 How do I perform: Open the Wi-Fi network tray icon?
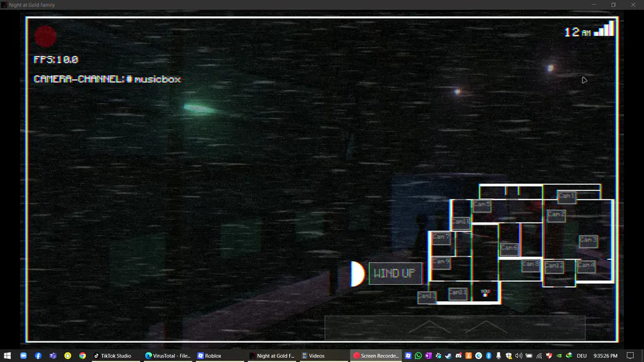tap(539, 356)
